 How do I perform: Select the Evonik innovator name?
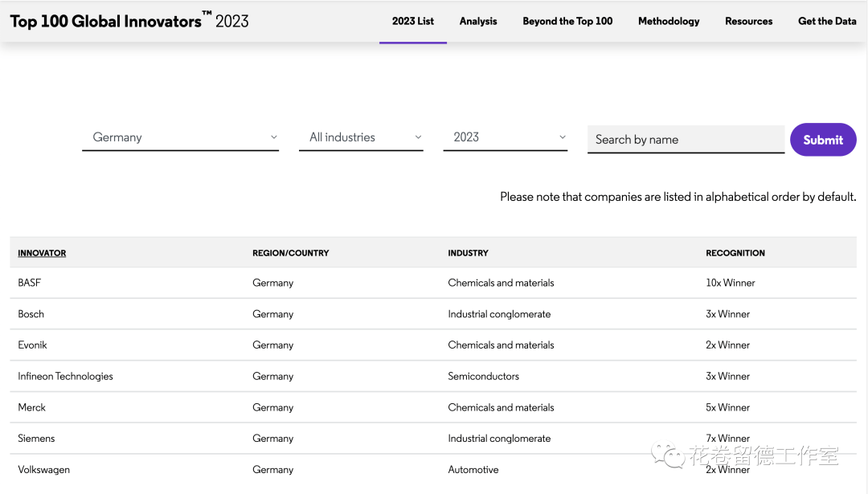point(32,345)
